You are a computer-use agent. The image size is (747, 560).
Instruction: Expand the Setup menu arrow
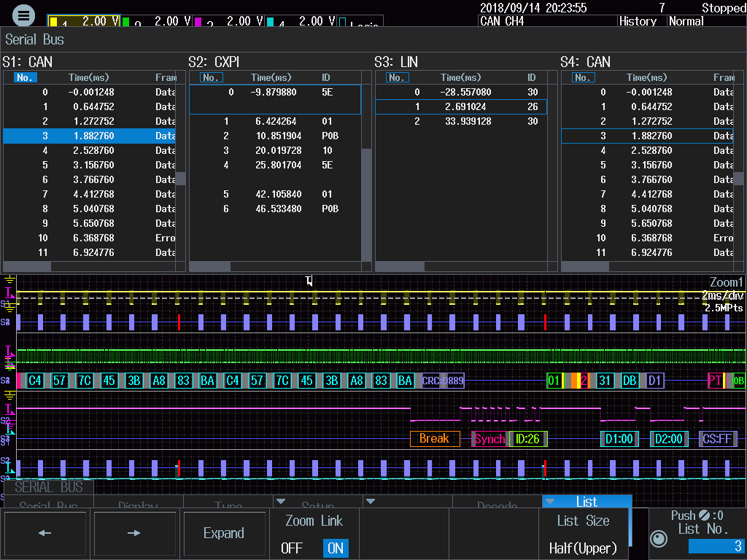pos(279,502)
